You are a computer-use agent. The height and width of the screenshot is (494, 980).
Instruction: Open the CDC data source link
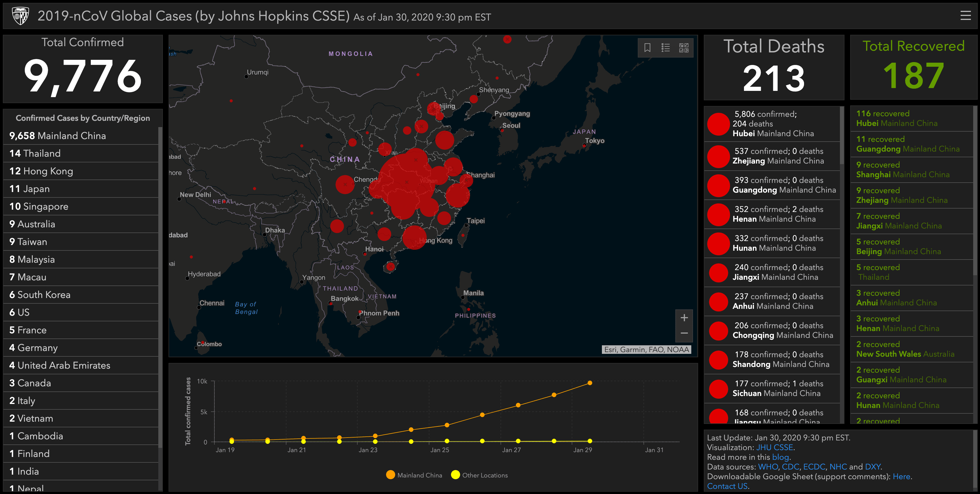(791, 467)
